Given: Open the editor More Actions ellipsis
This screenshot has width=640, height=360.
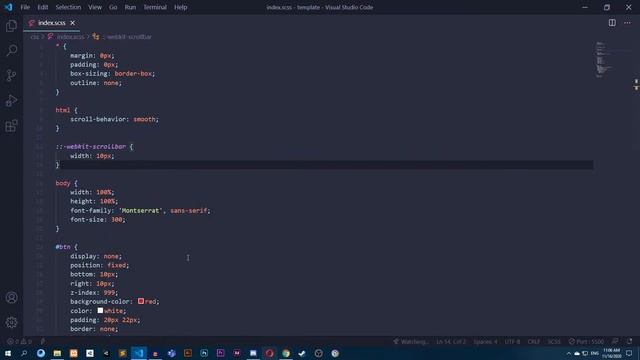Looking at the screenshot, I should [x=627, y=23].
